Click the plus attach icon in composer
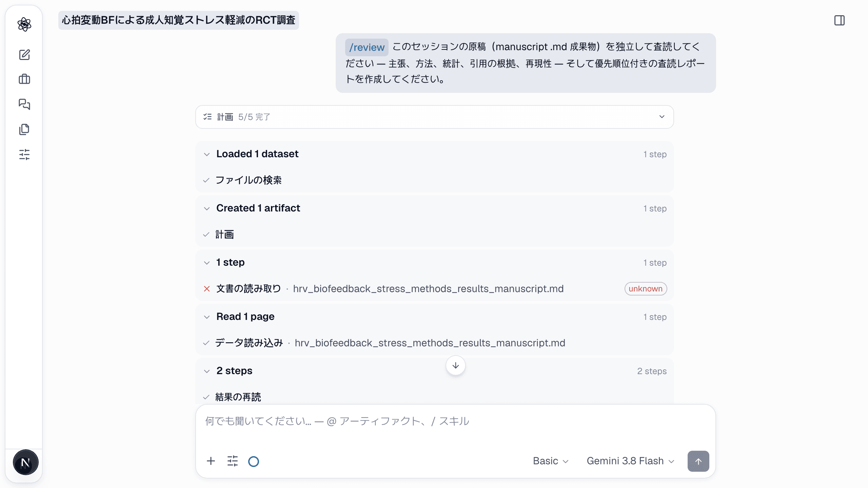The height and width of the screenshot is (488, 868). coord(211,461)
